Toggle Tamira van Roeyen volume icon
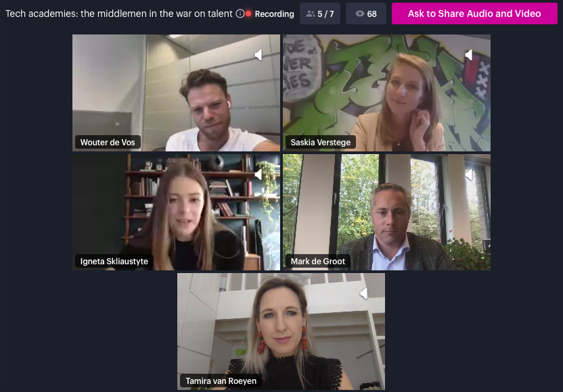This screenshot has width=563, height=392. pos(364,293)
